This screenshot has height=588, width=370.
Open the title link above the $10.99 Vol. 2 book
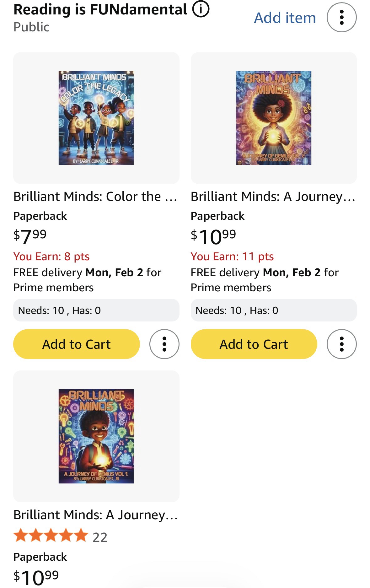(x=273, y=197)
